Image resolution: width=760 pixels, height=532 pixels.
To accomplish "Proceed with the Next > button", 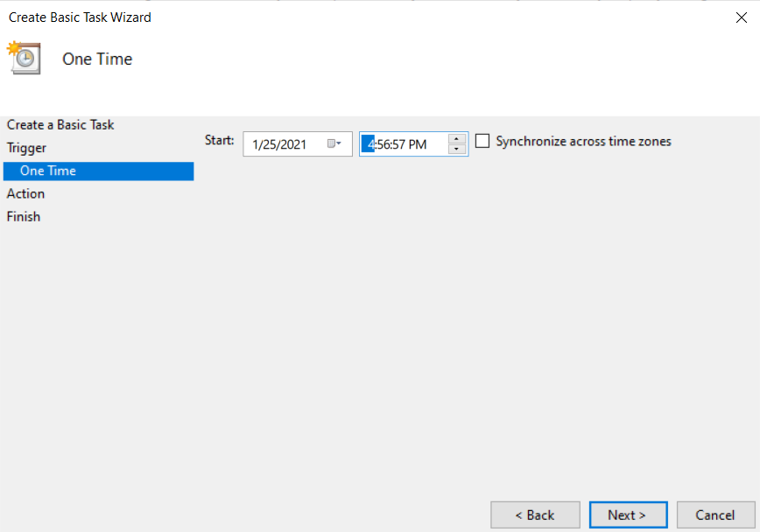I will (x=628, y=514).
